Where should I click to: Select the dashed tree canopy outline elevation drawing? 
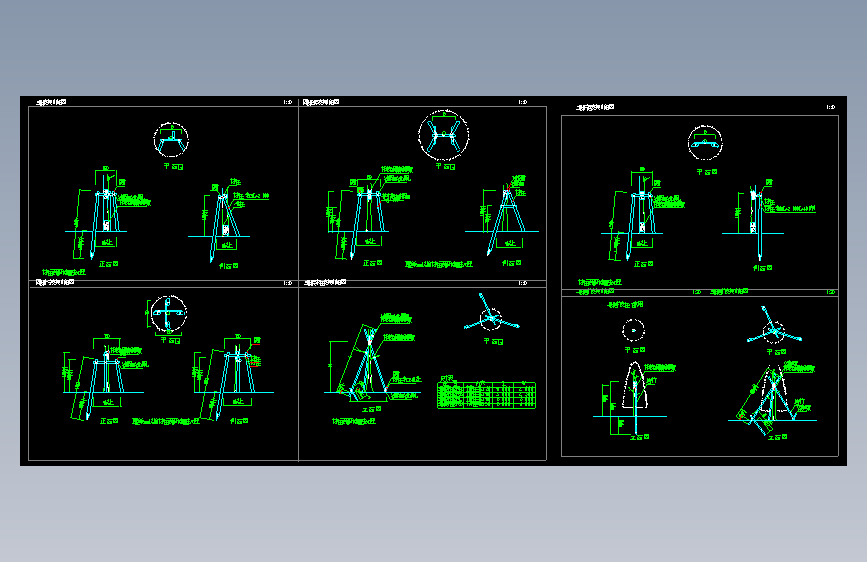635,386
